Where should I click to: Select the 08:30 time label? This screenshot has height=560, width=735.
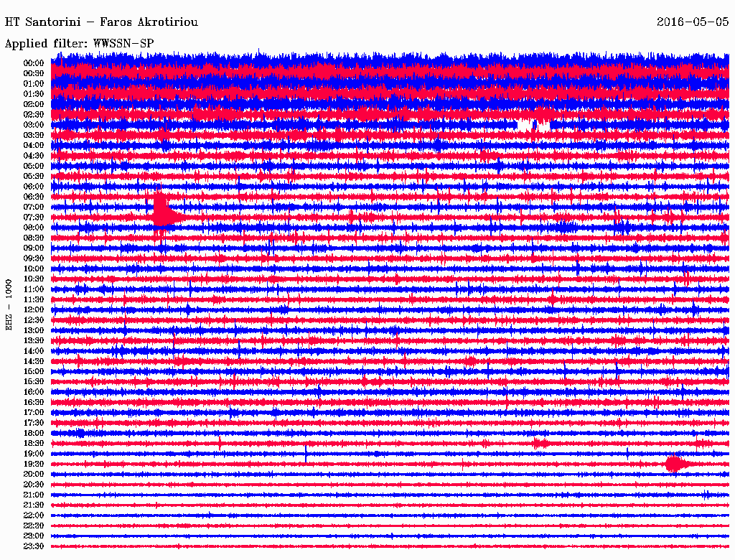click(34, 238)
